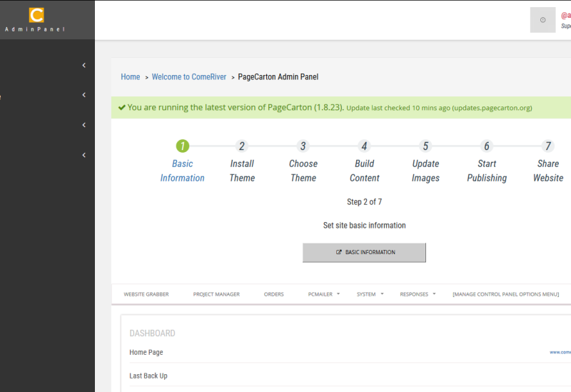
Task: Click the Set site basic information text
Action: coord(364,226)
